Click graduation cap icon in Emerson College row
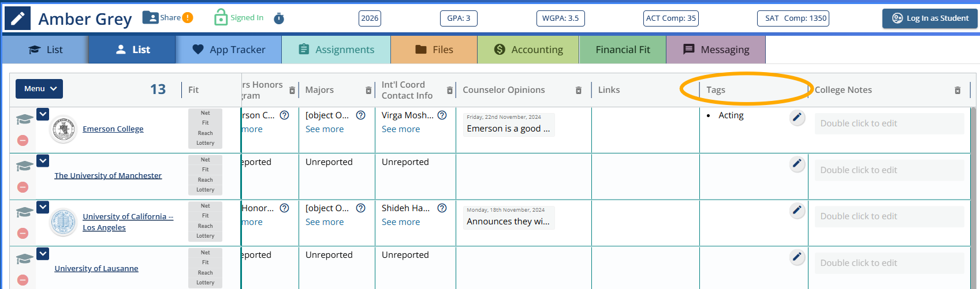 point(24,119)
